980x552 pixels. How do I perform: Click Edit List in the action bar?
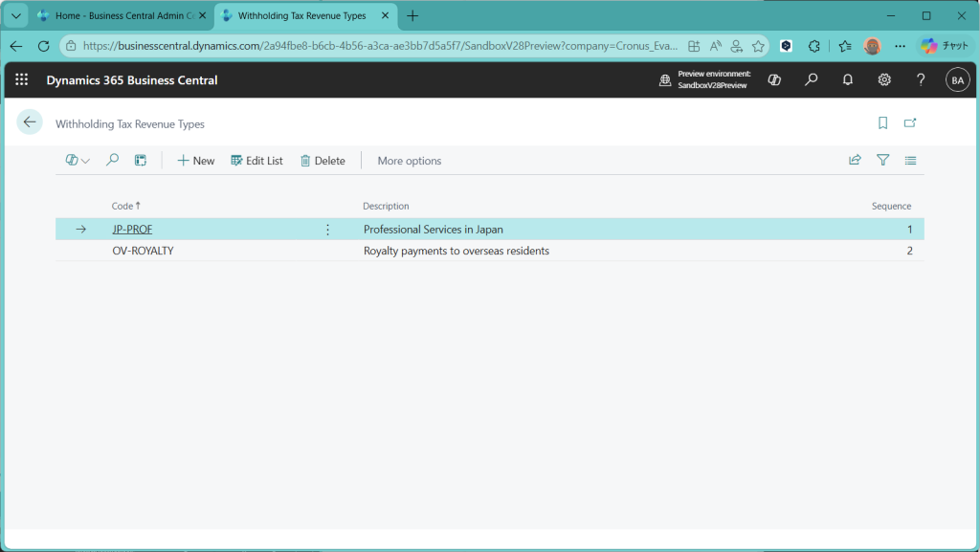[256, 161]
